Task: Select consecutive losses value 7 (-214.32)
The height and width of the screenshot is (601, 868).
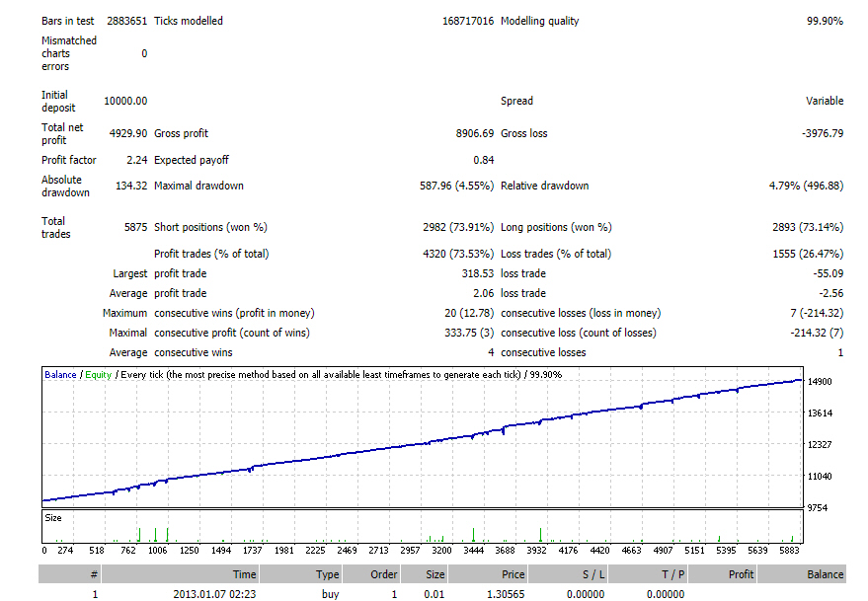Action: (817, 313)
